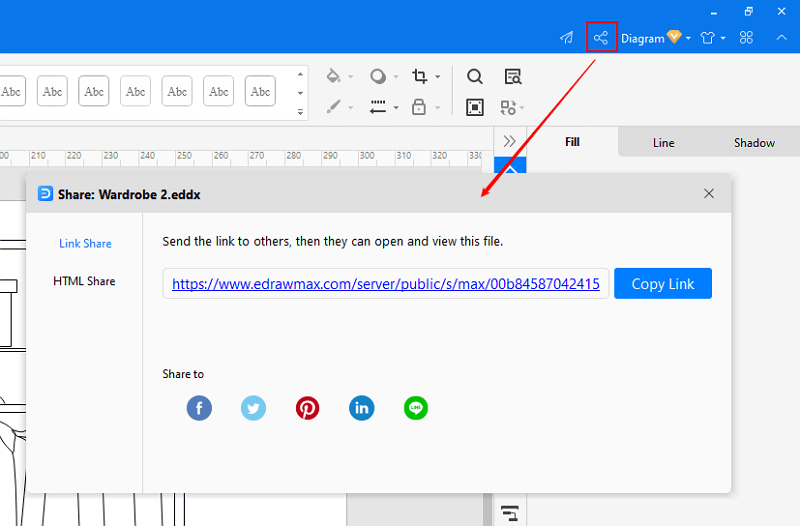Switch to the Shadow tab

point(754,143)
